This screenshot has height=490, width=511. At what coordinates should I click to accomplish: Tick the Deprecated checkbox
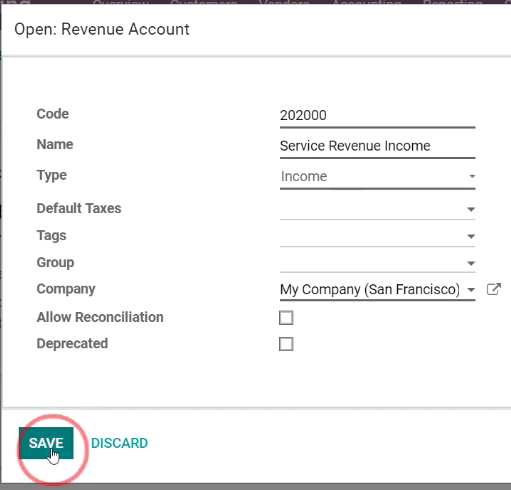pos(286,344)
